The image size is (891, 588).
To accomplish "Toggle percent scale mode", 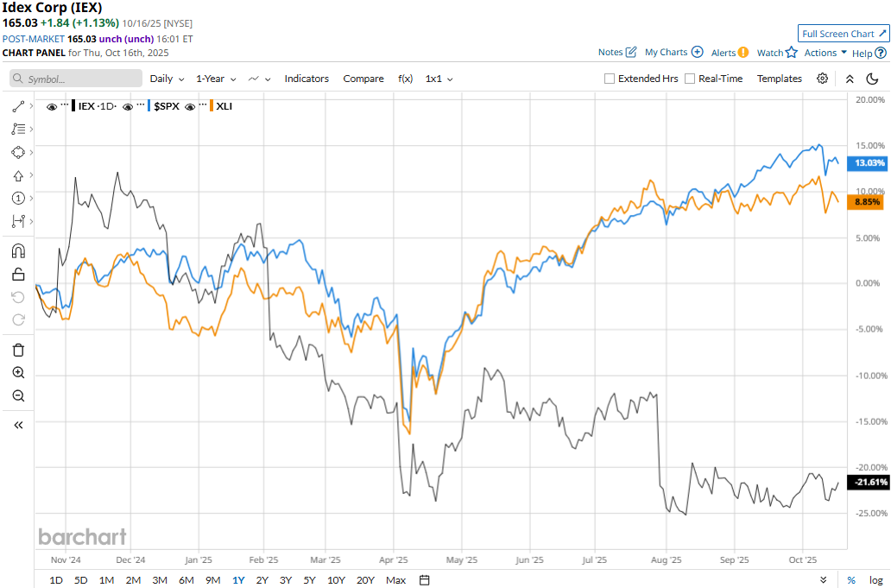I will pos(851,580).
